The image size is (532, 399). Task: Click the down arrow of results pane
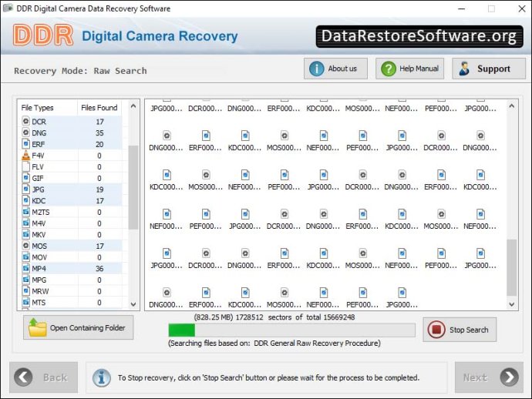(512, 304)
